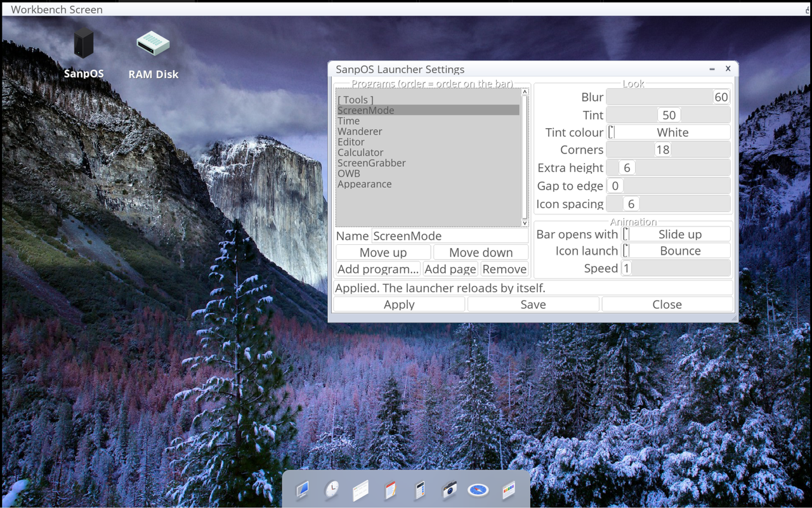The width and height of the screenshot is (812, 508).
Task: Click the Blur slider knob showing 60
Action: coord(721,97)
